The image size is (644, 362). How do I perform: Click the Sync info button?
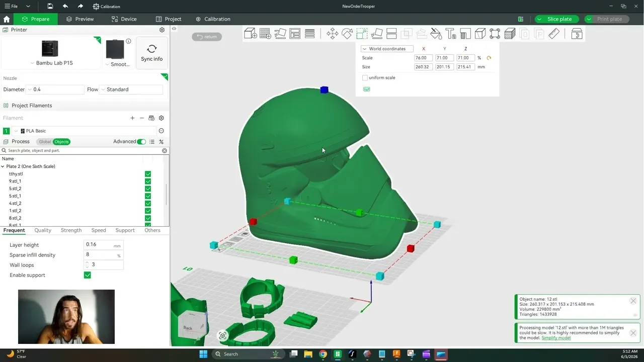coord(152,53)
